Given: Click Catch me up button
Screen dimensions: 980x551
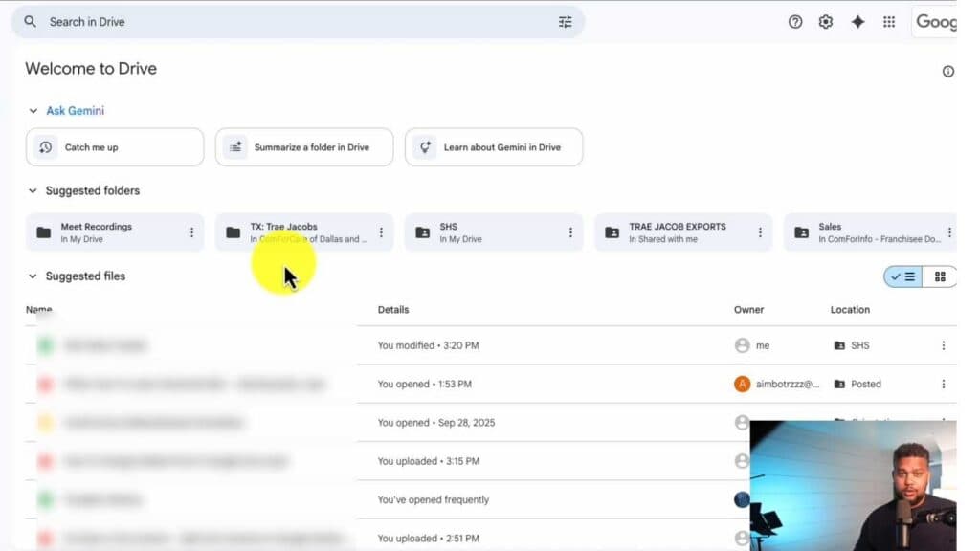Looking at the screenshot, I should [115, 147].
